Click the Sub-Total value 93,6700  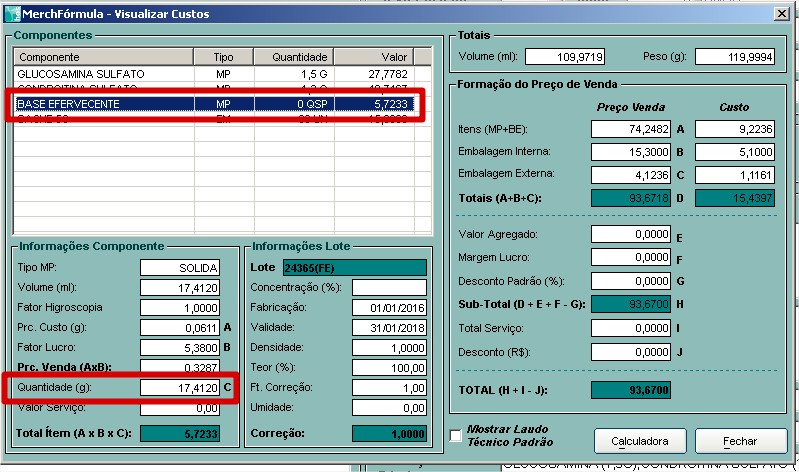631,304
